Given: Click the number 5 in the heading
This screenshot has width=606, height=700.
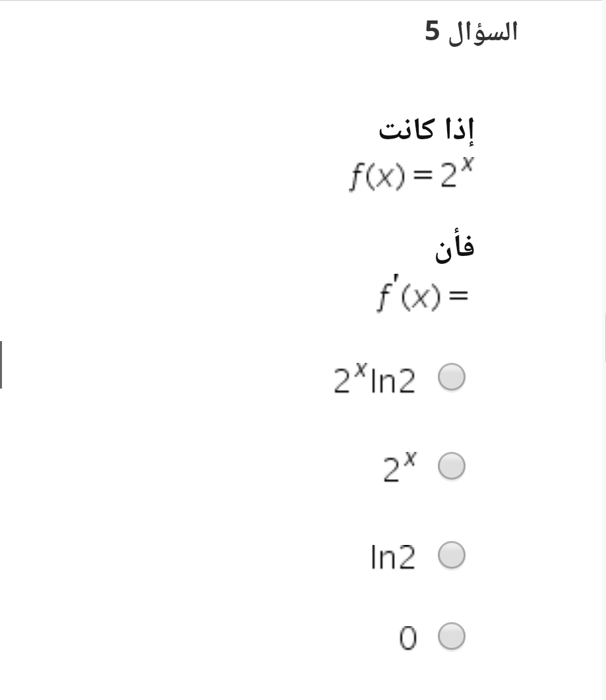Looking at the screenshot, I should click(x=433, y=31).
